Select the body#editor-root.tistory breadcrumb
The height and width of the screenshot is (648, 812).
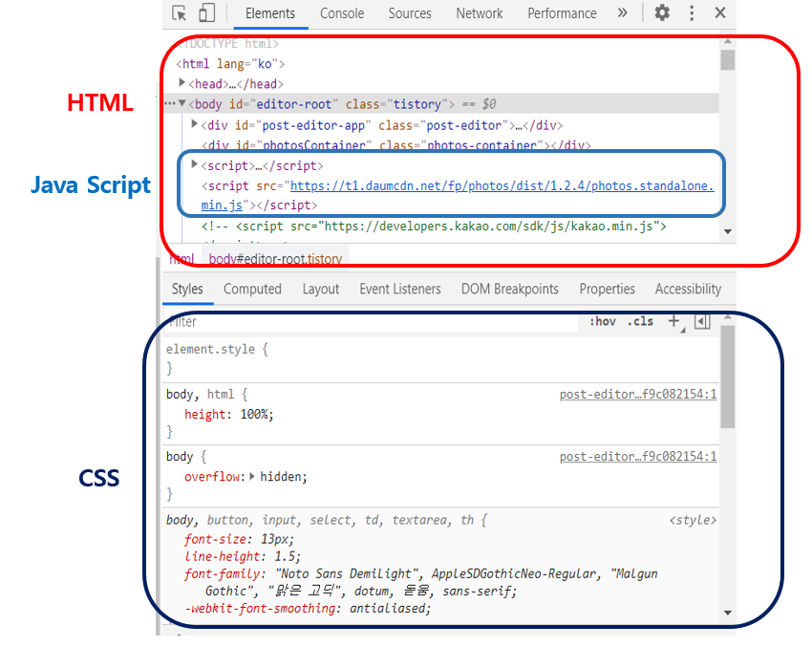pyautogui.click(x=275, y=258)
